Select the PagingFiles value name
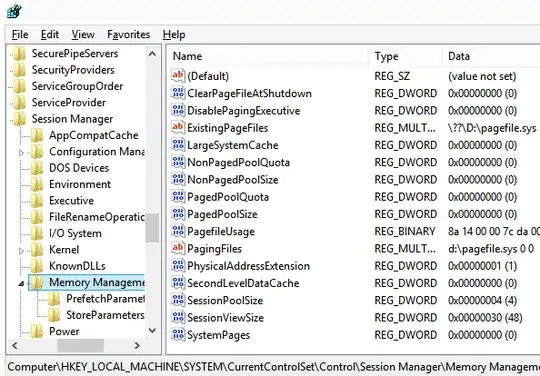 click(x=214, y=249)
